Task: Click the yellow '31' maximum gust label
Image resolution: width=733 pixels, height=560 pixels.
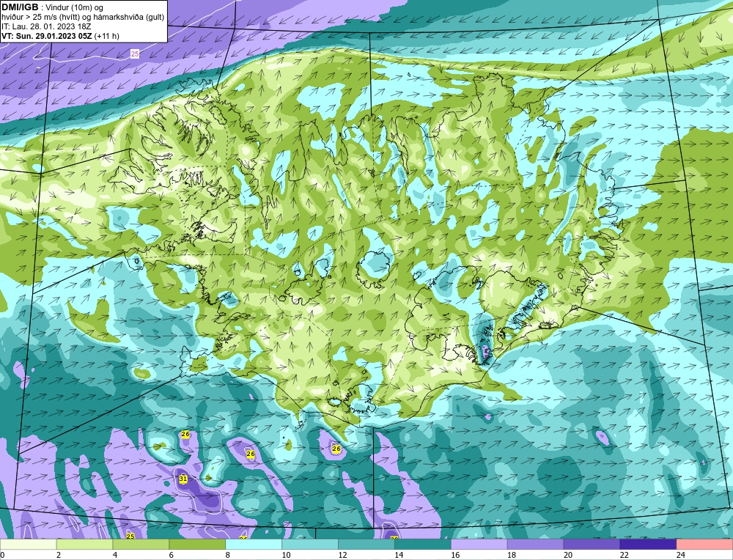Action: pos(183,479)
